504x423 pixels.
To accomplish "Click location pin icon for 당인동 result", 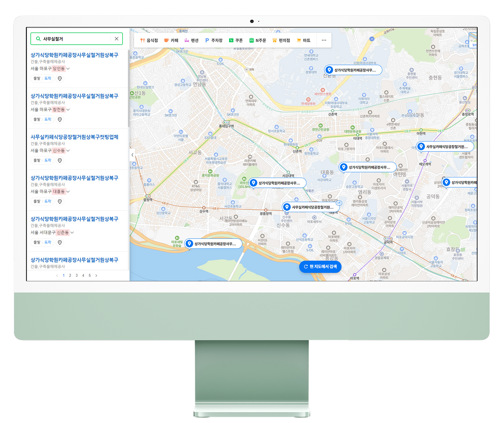I will [60, 78].
